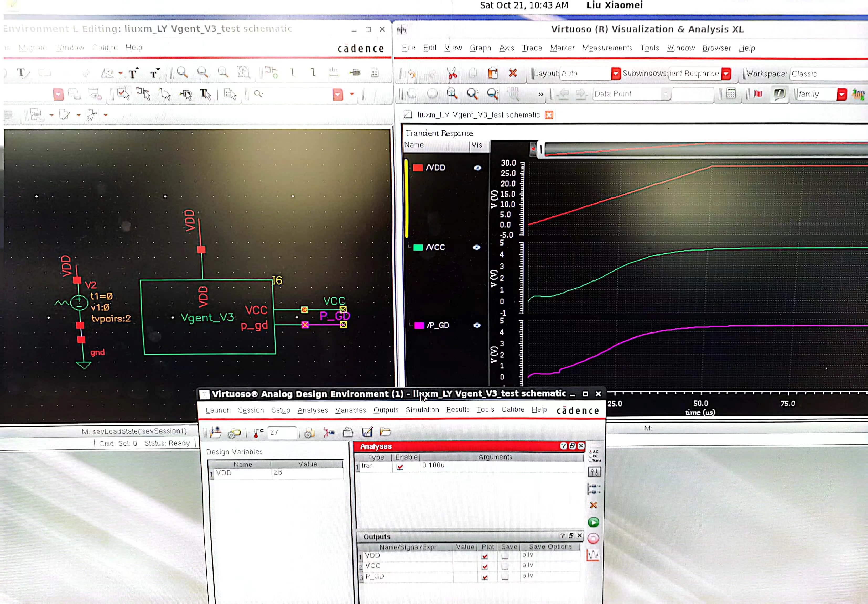Expand the Subwindows dropdown arrow
Viewport: 868px width, 604px height.
click(726, 73)
